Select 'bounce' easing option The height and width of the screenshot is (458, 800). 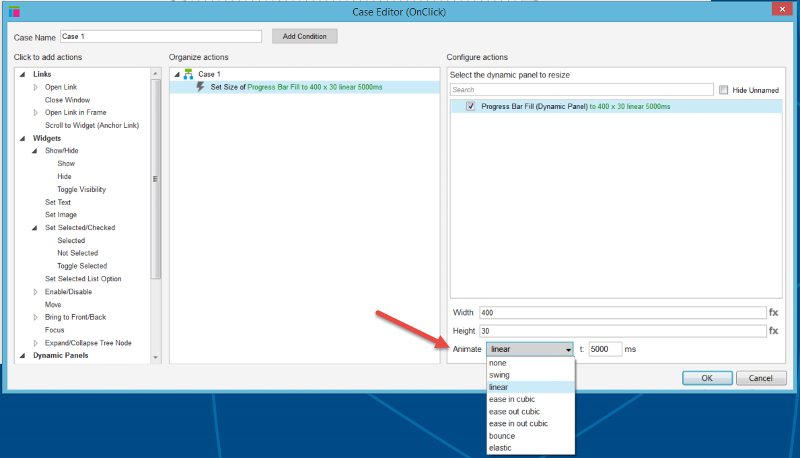(x=501, y=435)
